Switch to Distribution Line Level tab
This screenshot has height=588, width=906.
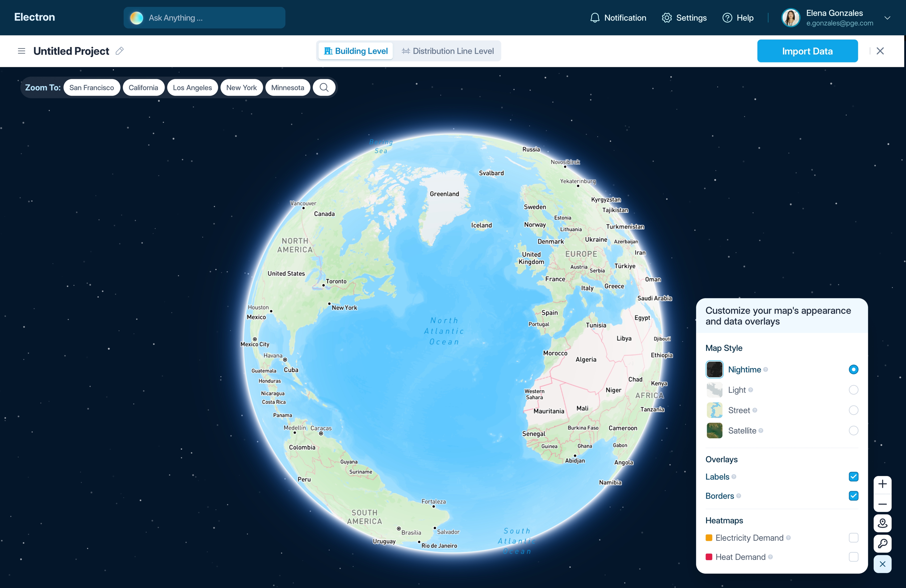pyautogui.click(x=448, y=51)
